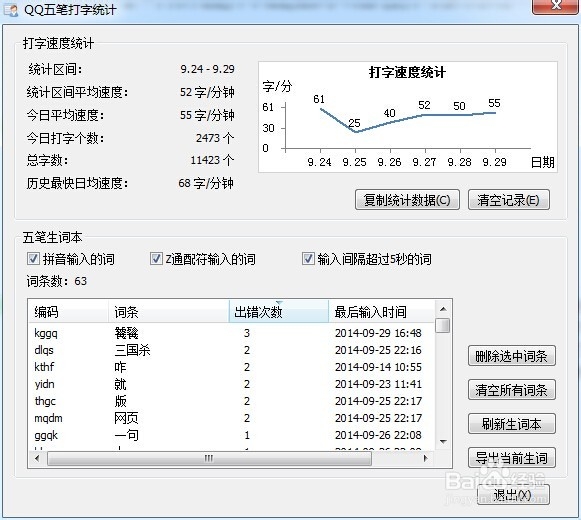Image resolution: width=581 pixels, height=520 pixels.
Task: Click the 11423 个 total characters value
Action: coord(212,160)
